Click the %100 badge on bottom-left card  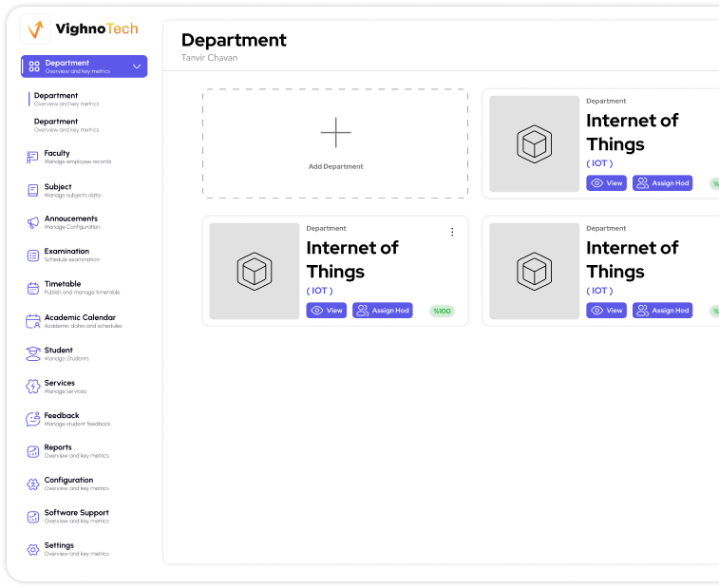coord(442,311)
